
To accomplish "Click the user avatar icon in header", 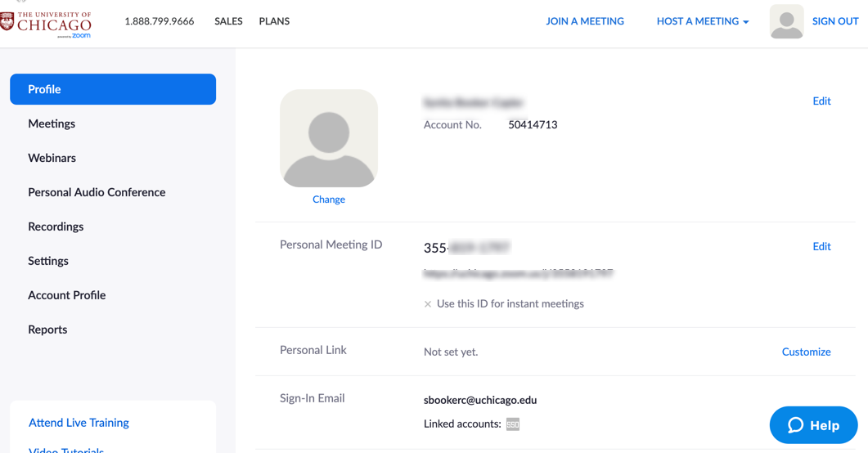I will tap(785, 22).
